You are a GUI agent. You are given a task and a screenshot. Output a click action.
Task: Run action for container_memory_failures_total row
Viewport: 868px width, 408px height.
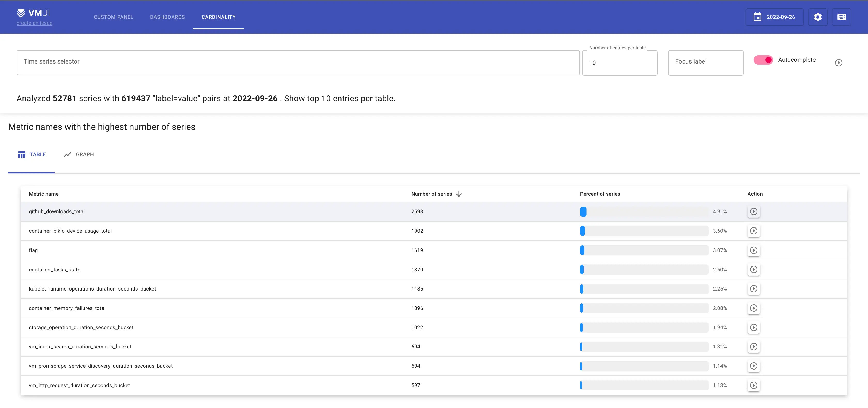[x=754, y=308]
